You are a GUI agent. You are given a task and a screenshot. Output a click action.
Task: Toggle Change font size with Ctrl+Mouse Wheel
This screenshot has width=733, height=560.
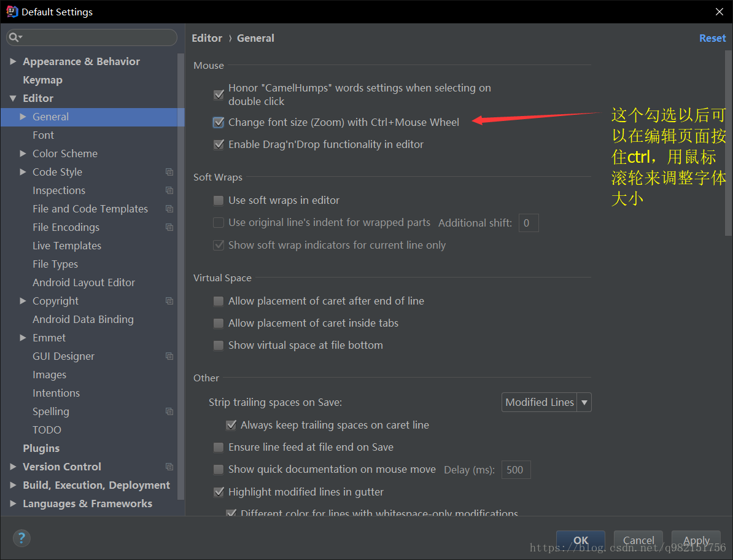pyautogui.click(x=219, y=122)
